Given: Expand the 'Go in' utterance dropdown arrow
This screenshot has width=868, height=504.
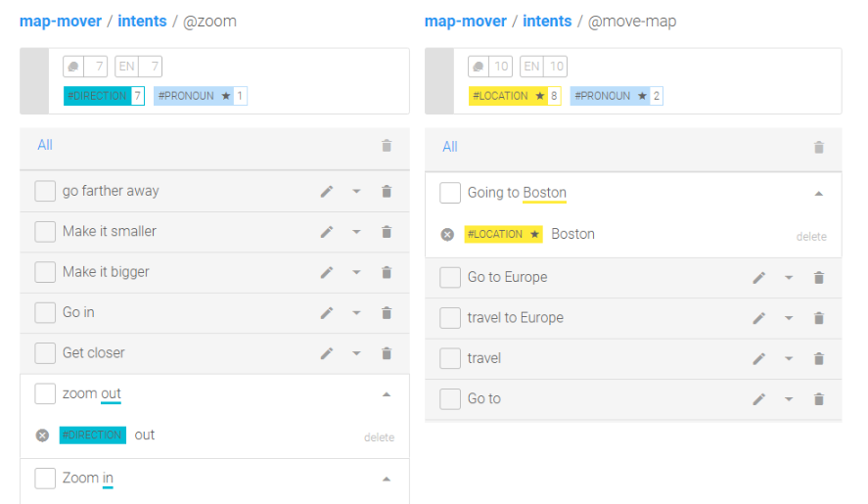Looking at the screenshot, I should (x=356, y=313).
